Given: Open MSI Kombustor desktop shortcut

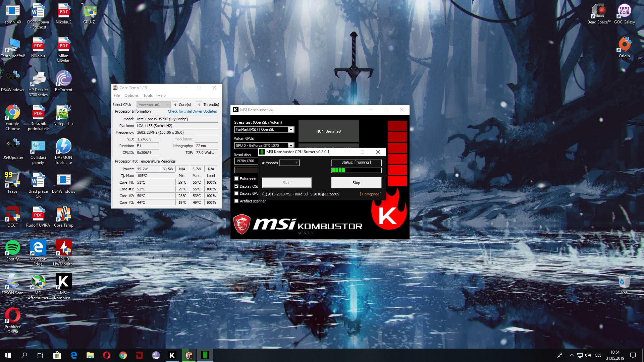Looking at the screenshot, I should coord(63,287).
